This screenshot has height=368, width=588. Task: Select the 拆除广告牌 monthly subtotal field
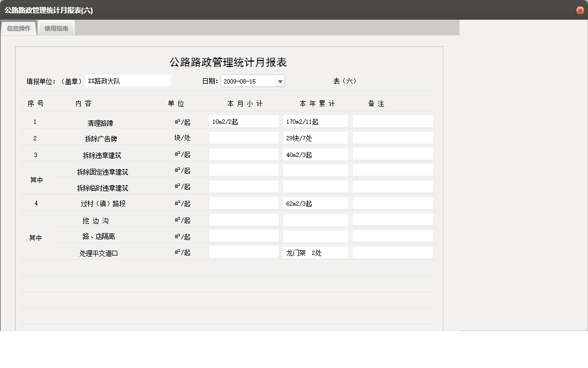[x=244, y=137]
